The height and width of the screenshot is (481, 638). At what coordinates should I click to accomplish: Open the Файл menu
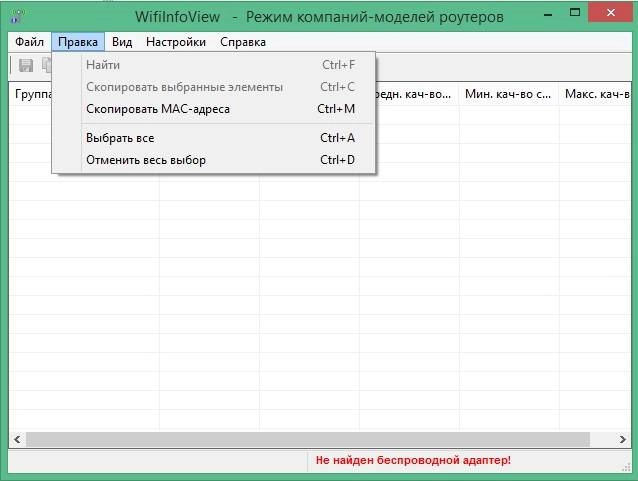coord(29,42)
